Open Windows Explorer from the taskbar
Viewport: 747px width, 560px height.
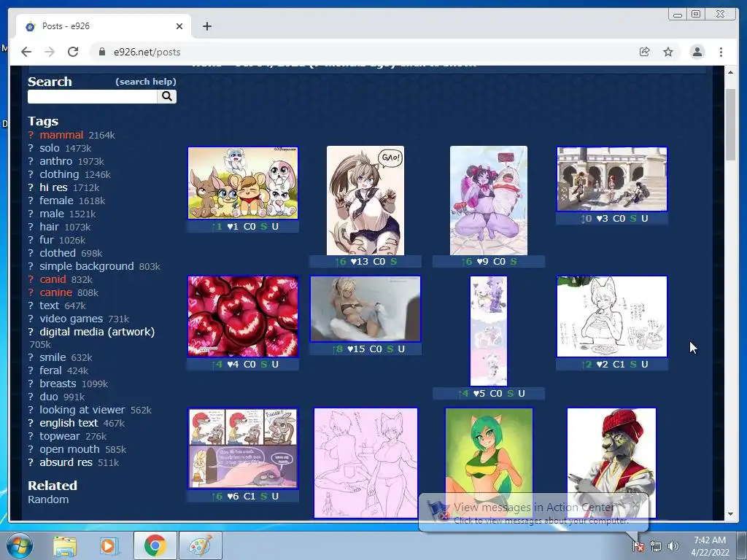point(65,545)
